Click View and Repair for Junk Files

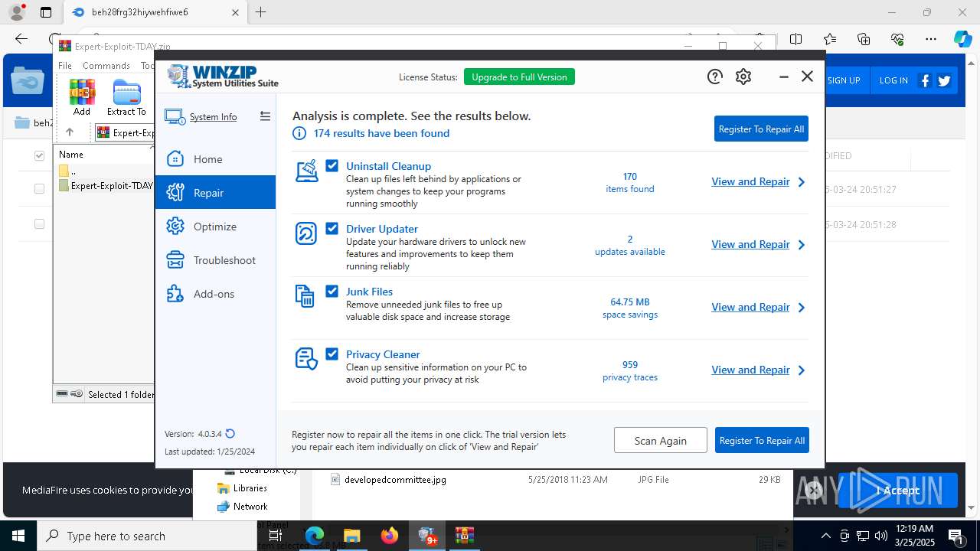coord(750,307)
